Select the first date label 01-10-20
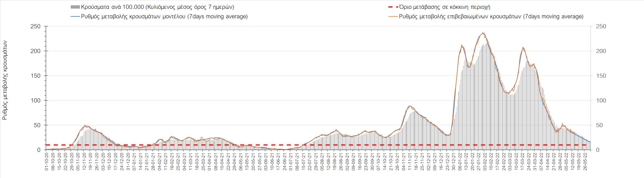644x178 pixels. (47, 162)
